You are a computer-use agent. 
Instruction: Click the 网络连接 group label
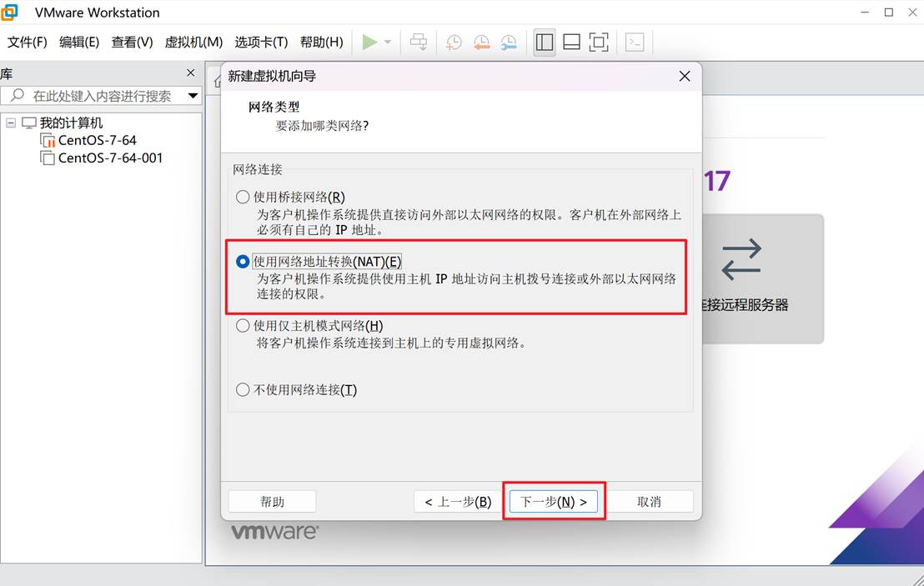258,169
